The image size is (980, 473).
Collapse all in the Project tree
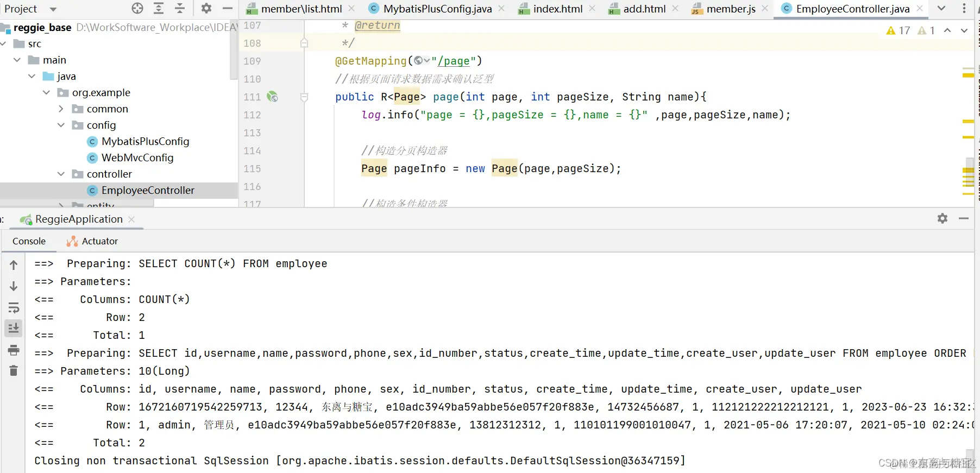(x=180, y=8)
